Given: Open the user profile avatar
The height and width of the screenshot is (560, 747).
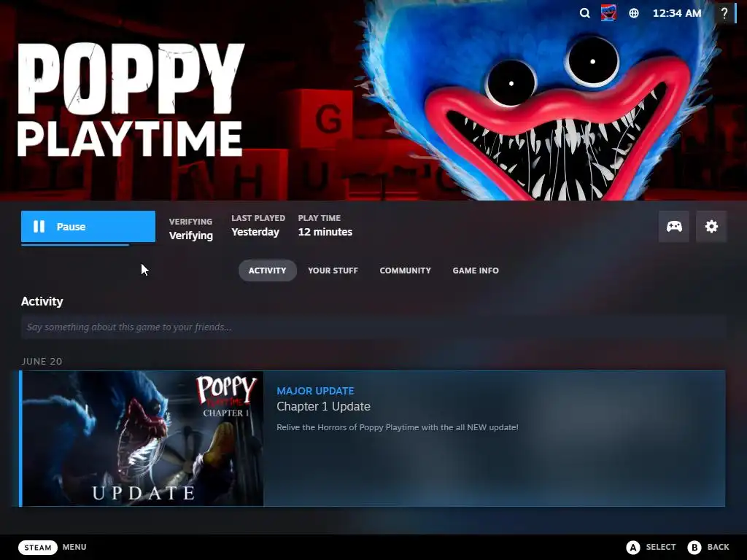Looking at the screenshot, I should click(608, 13).
